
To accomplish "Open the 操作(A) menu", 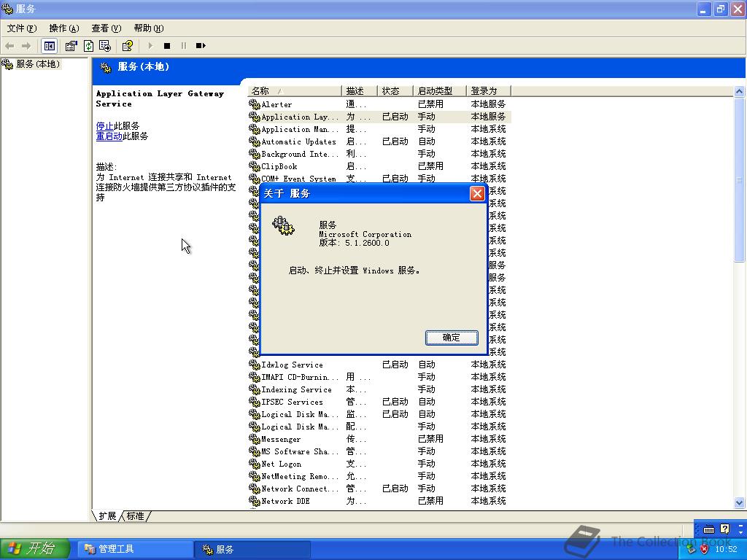I will pos(64,28).
